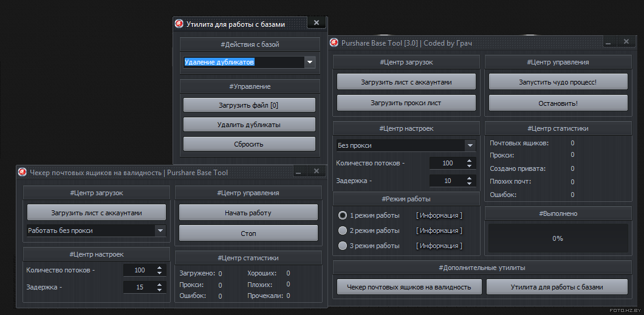Image resolution: width=644 pixels, height=315 pixels.
Task: Decrease Количество потоков in the Чекер window
Action: [x=160, y=272]
